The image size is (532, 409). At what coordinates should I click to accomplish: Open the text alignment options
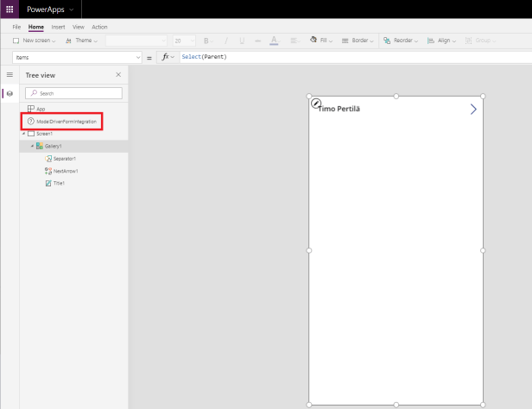295,41
